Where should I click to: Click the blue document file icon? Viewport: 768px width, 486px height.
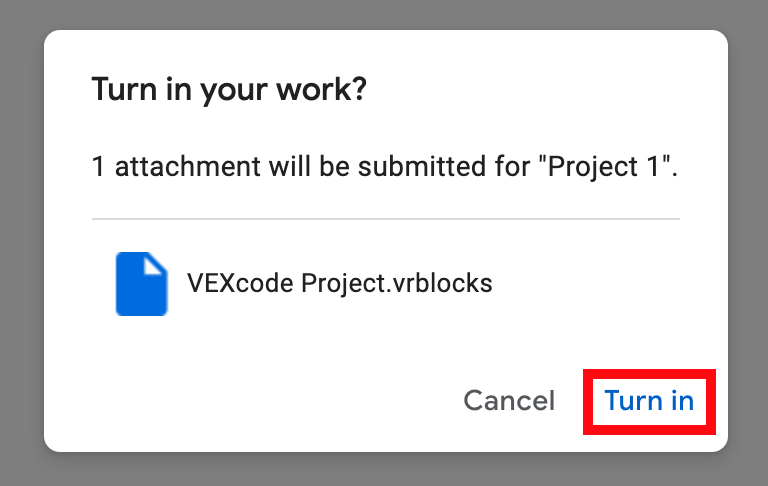141,284
